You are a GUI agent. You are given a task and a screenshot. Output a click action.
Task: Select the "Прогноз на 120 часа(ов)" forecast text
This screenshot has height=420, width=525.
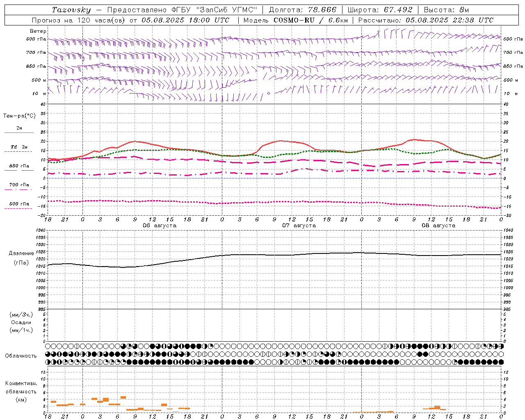(79, 20)
